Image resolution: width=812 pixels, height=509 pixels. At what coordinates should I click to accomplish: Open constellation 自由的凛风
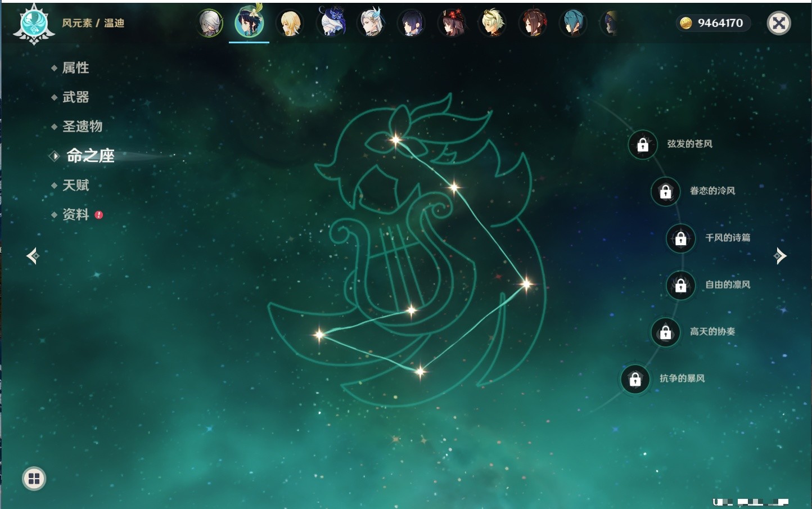point(728,285)
